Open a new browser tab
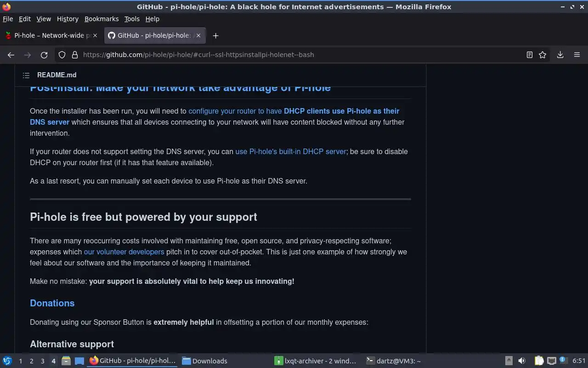 tap(215, 35)
